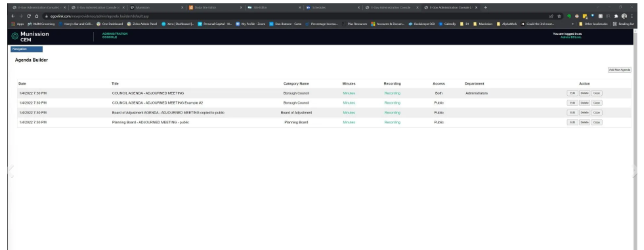Open the Calendly bookmark
The width and height of the screenshot is (644, 250).
447,24
